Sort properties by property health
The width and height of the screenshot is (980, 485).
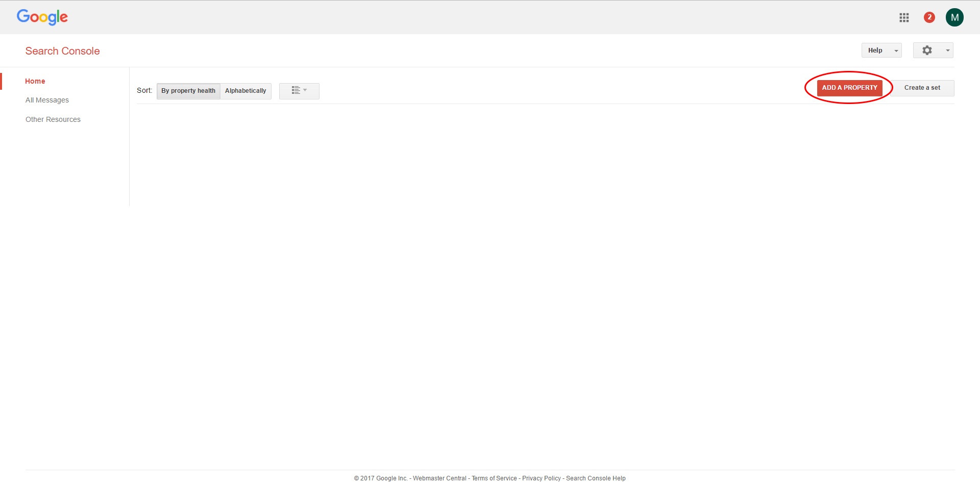[x=188, y=91]
